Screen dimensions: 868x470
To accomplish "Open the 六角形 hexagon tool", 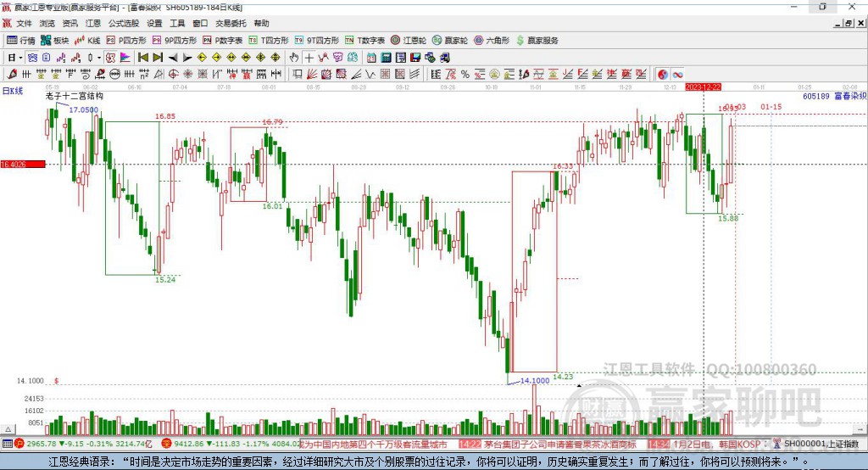I will (x=492, y=41).
